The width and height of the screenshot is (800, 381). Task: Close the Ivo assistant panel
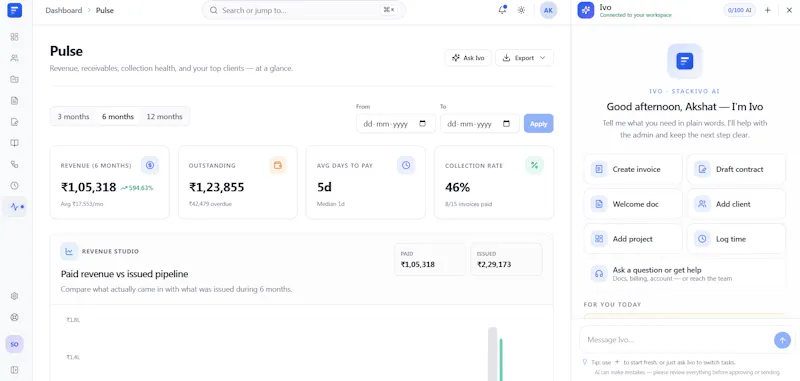[x=789, y=10]
